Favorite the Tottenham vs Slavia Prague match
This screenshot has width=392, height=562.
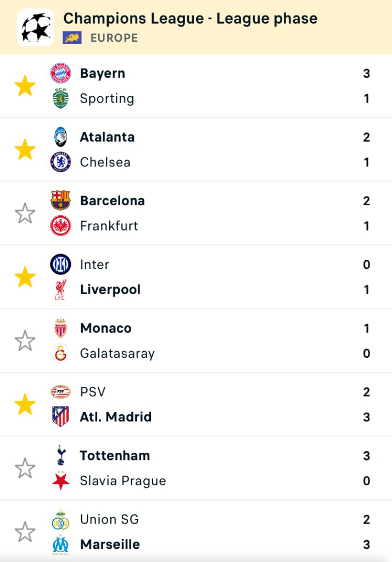click(x=25, y=468)
